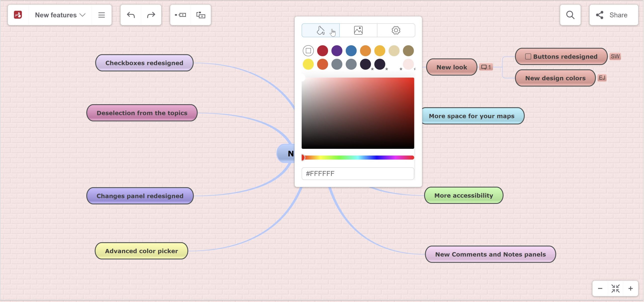The image size is (644, 302).
Task: Click the settings gear icon in color picker
Action: tap(396, 30)
